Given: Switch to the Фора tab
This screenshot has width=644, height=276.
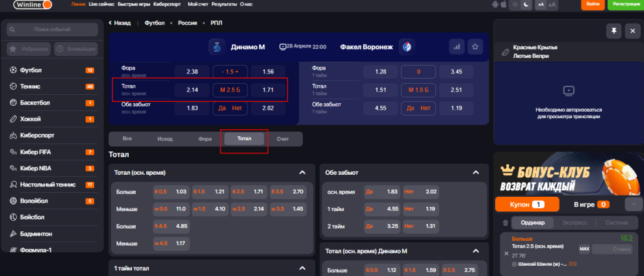Looking at the screenshot, I should [x=205, y=139].
